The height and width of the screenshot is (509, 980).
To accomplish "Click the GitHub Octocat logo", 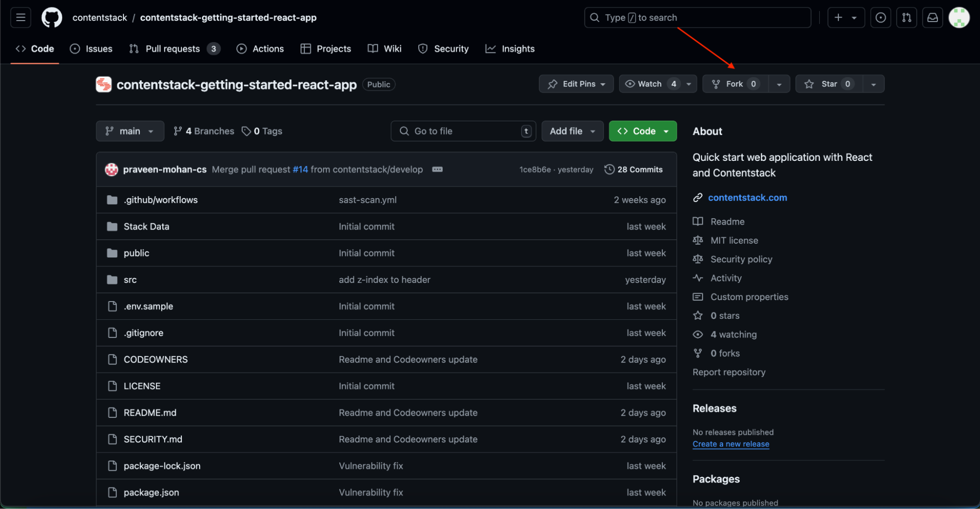I will [51, 18].
